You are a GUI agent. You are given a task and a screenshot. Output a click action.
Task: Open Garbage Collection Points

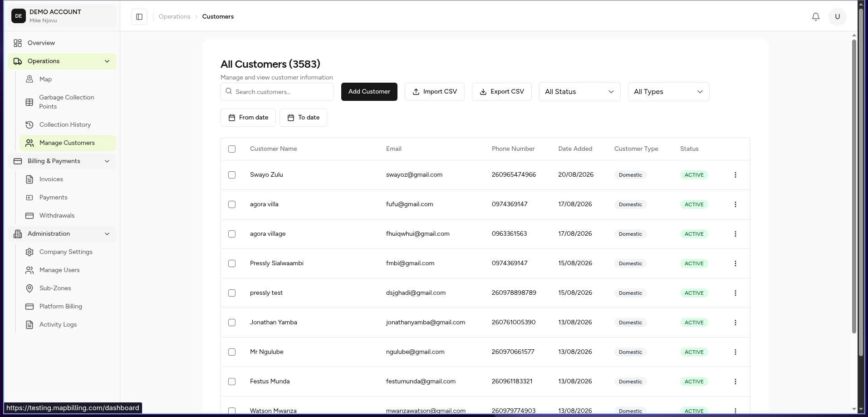click(68, 102)
